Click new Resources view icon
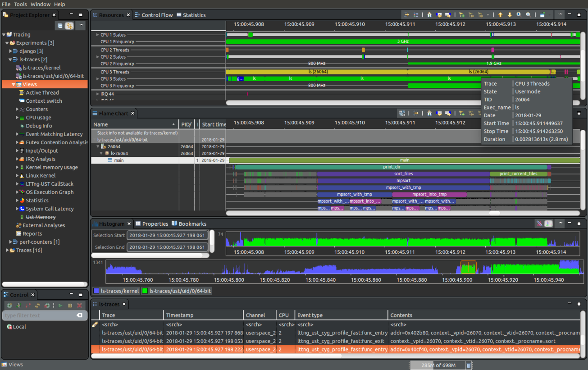588x370 pixels. [x=543, y=15]
